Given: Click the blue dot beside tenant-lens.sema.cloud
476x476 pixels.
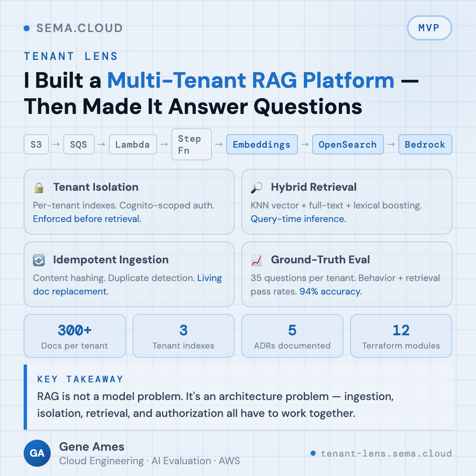Looking at the screenshot, I should point(313,453).
